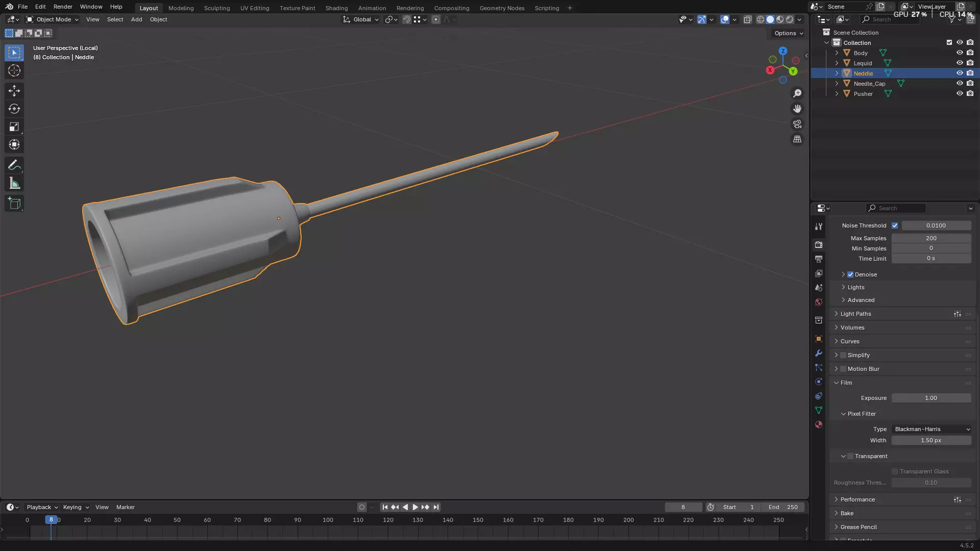This screenshot has height=551, width=980.
Task: Open the View Layer properties tab
Action: point(819,273)
